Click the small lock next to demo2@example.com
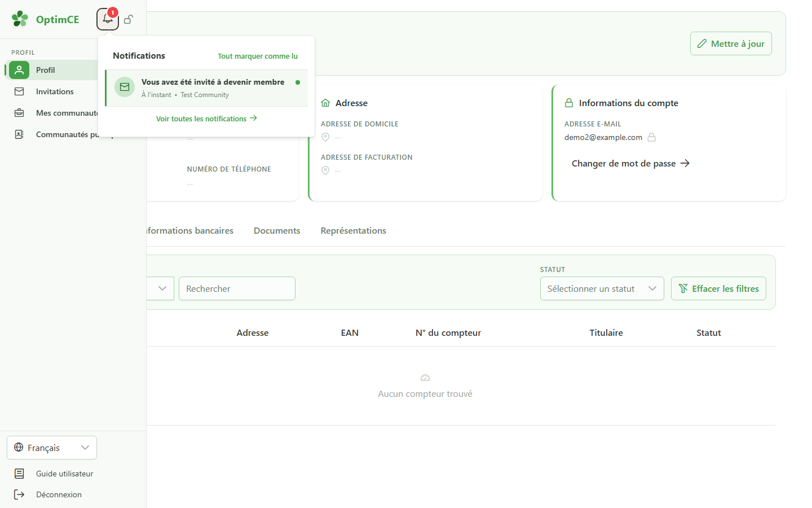812x508 pixels. [652, 137]
